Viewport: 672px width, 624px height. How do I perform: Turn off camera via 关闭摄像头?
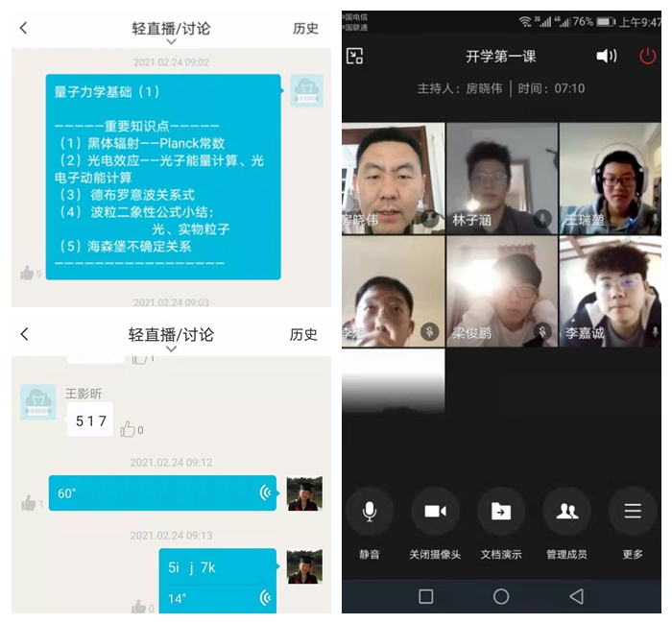435,512
